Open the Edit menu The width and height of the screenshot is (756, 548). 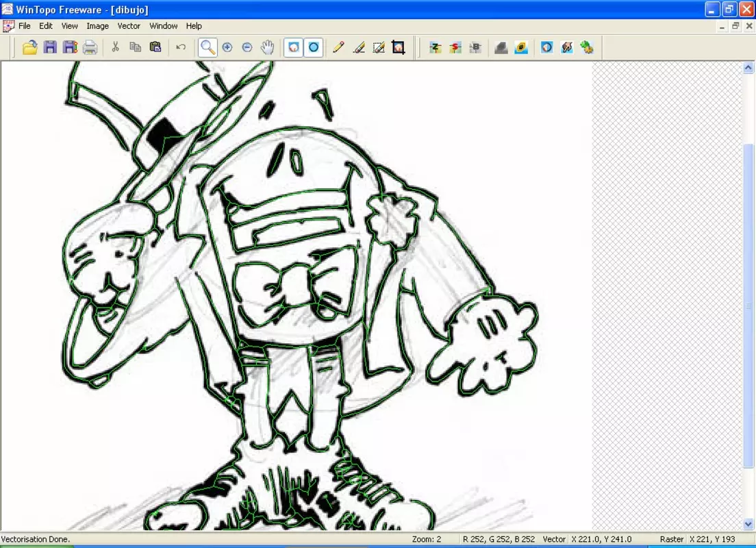[x=46, y=26]
